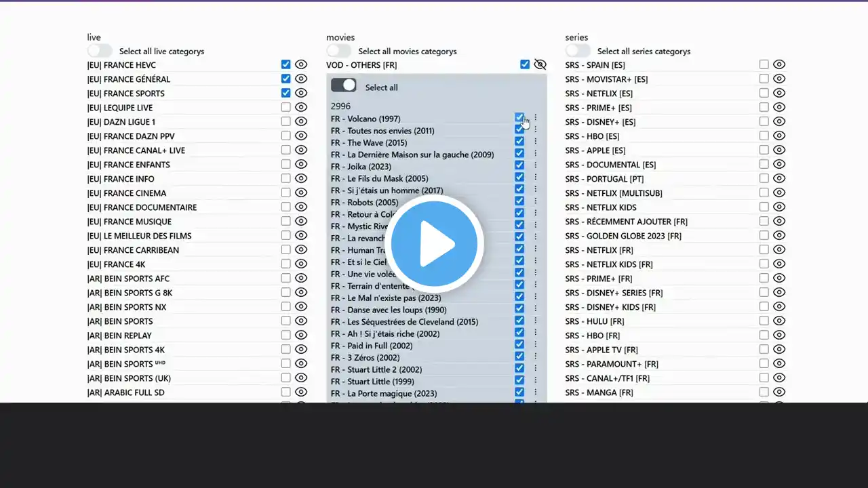Screen dimensions: 868x488
Task: Check the |AR| BEIN SPORTS 4K checkbox
Action: 285,349
